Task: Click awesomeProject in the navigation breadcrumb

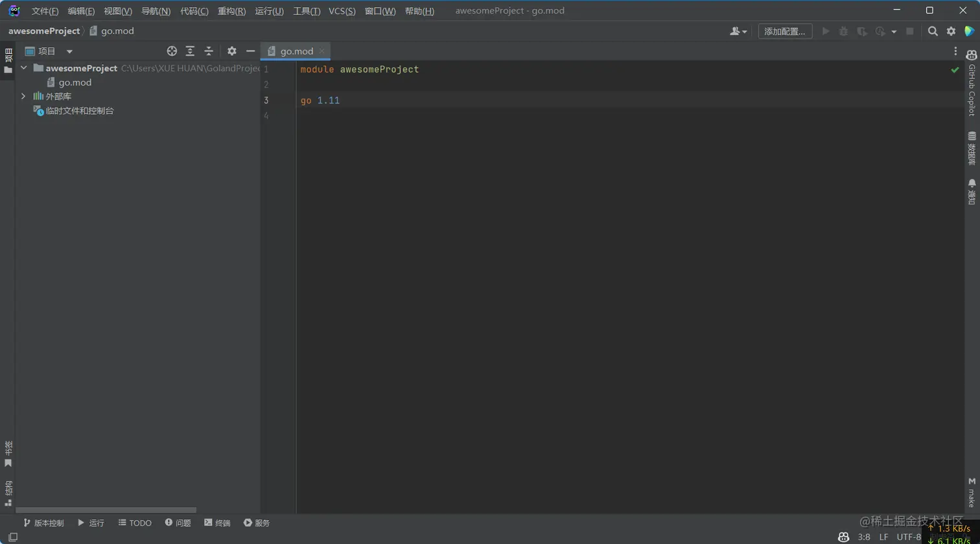Action: point(44,31)
